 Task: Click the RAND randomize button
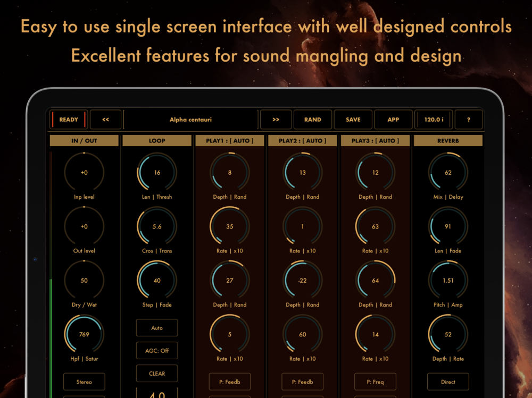coord(312,120)
